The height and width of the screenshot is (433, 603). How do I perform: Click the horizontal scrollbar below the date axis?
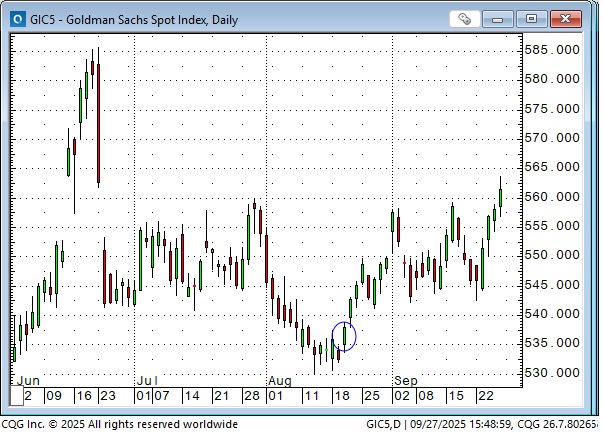[x=270, y=409]
